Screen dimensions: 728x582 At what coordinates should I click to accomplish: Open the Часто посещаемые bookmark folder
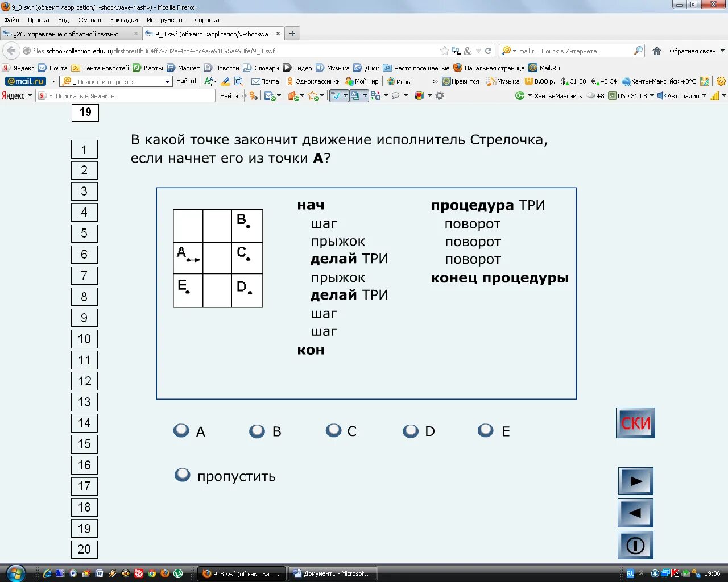(416, 68)
